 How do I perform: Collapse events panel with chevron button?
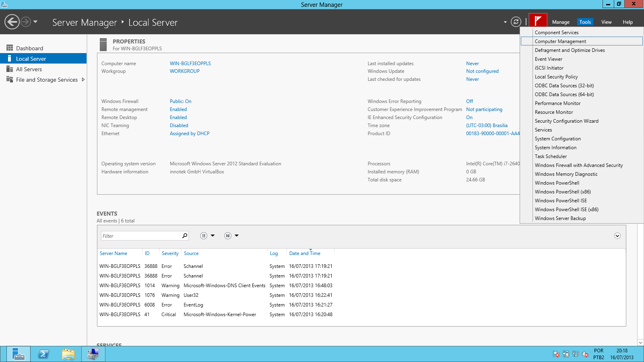pos(617,236)
